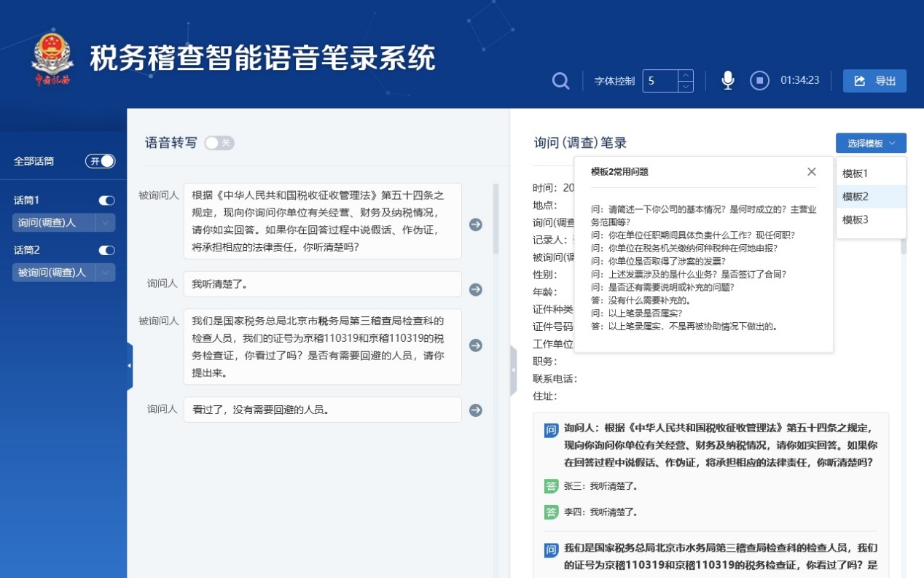Click arrow beside 我们是国家税务总局 transcript
This screenshot has width=924, height=578.
pos(476,345)
